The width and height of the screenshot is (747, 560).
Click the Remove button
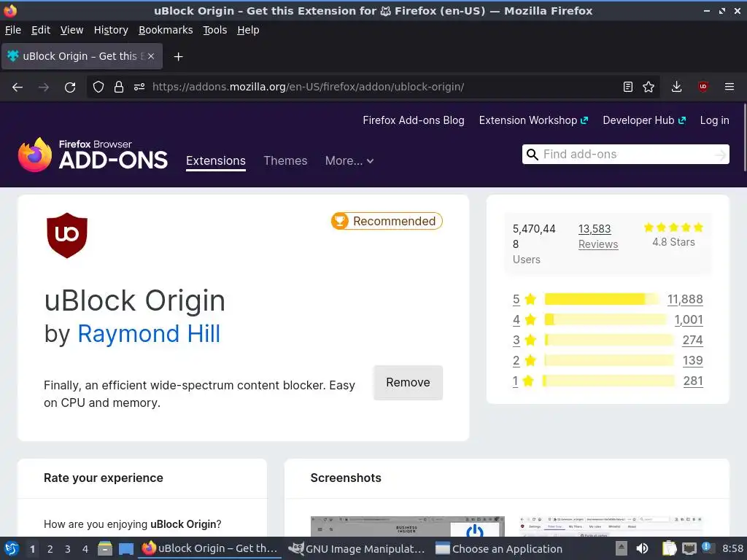click(x=408, y=382)
